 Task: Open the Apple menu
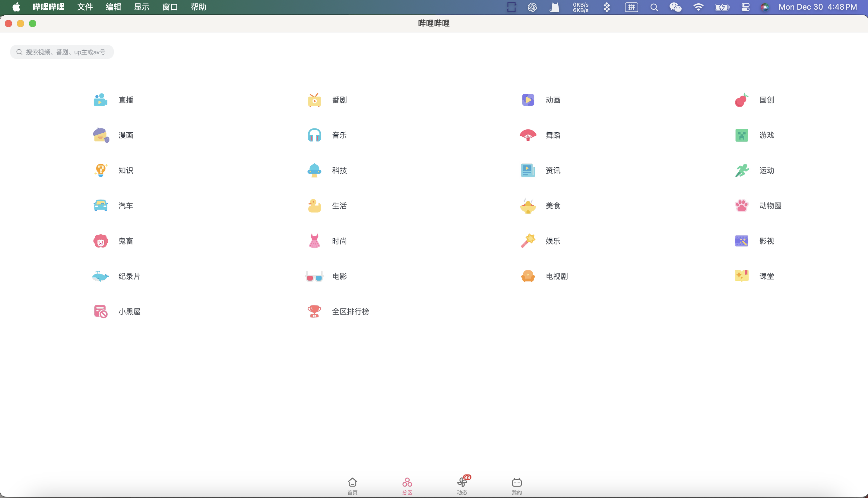[16, 7]
